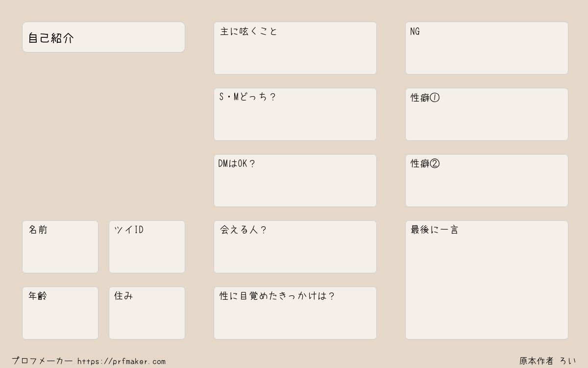The width and height of the screenshot is (588, 368).
Task: Click the NG box
Action: tap(487, 48)
